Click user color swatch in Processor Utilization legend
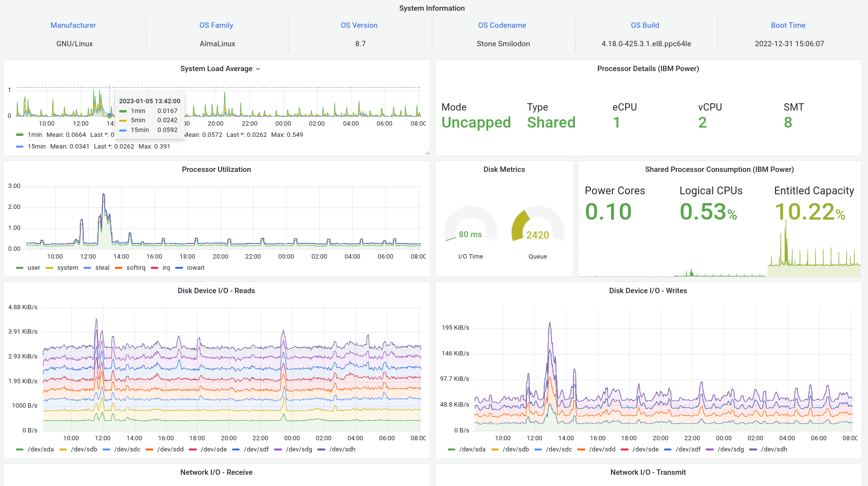868x486 pixels. click(x=19, y=268)
